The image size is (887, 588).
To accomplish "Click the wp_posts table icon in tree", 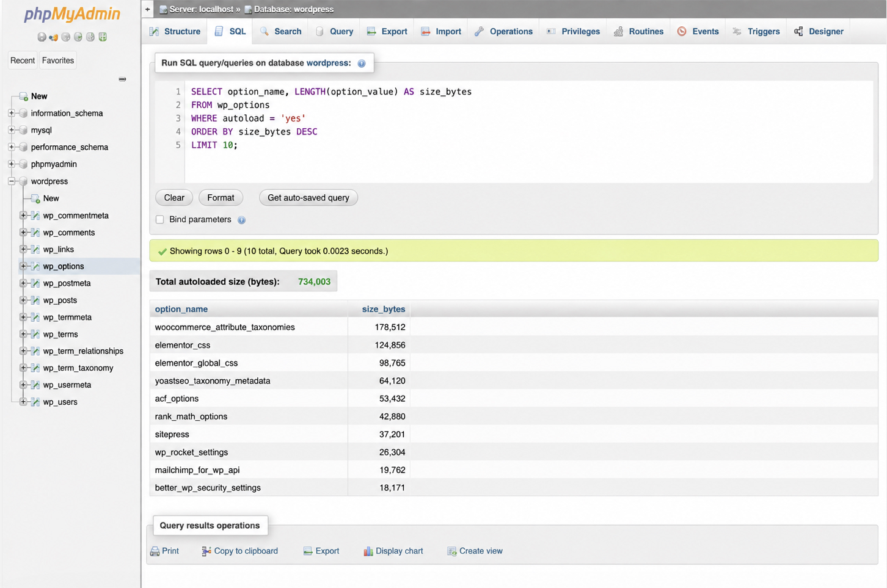I will click(35, 300).
